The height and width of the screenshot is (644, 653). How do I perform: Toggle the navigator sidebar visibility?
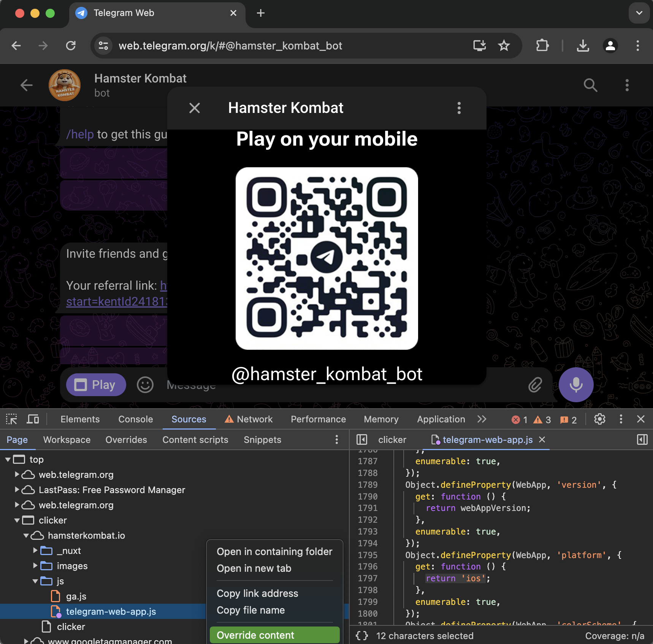(362, 440)
